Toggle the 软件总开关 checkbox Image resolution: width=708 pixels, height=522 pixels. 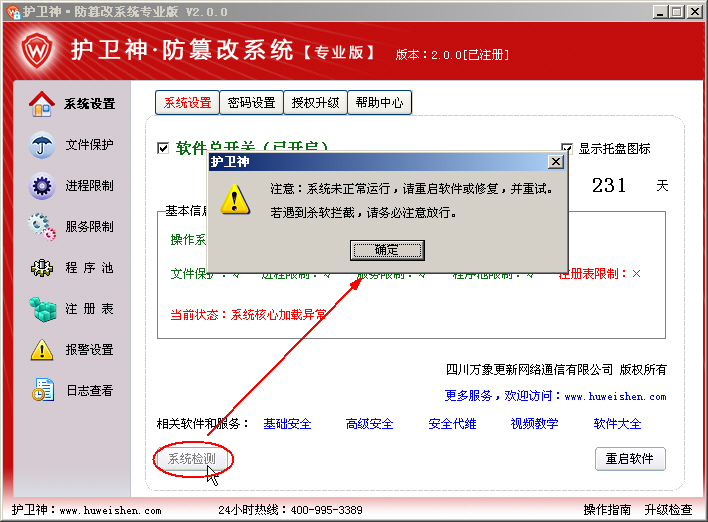(163, 148)
